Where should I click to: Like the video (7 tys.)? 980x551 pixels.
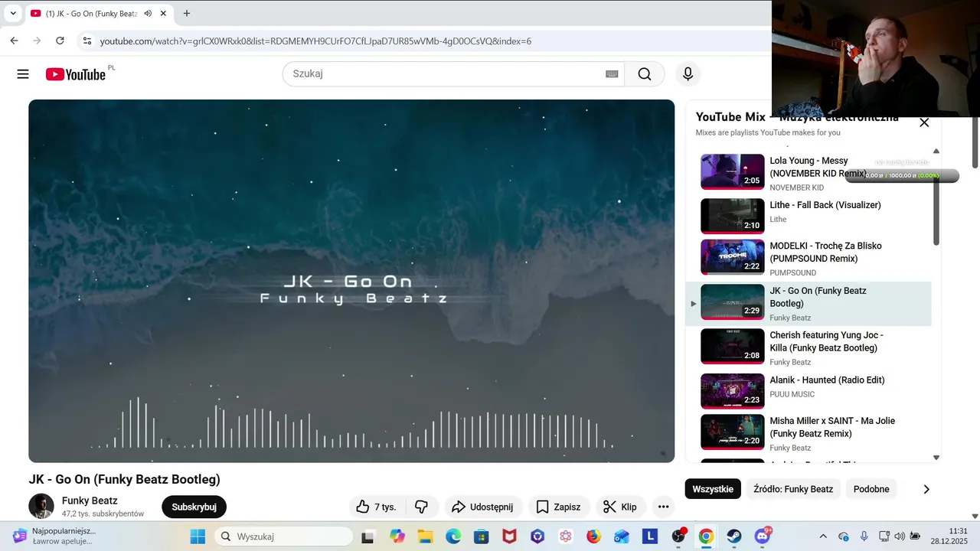376,507
